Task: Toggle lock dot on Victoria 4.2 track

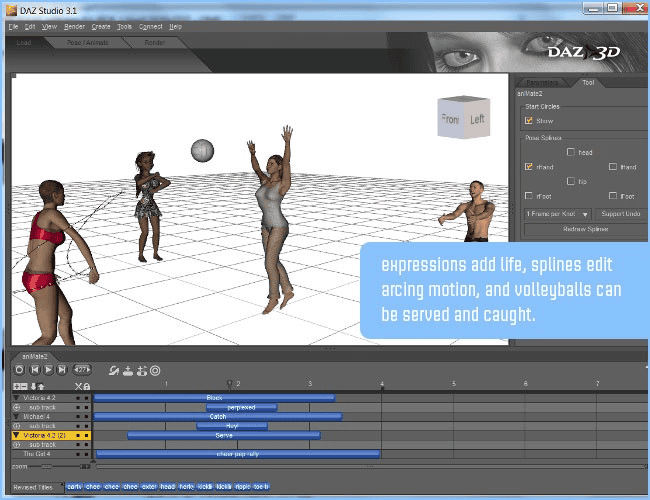Action: click(x=87, y=398)
